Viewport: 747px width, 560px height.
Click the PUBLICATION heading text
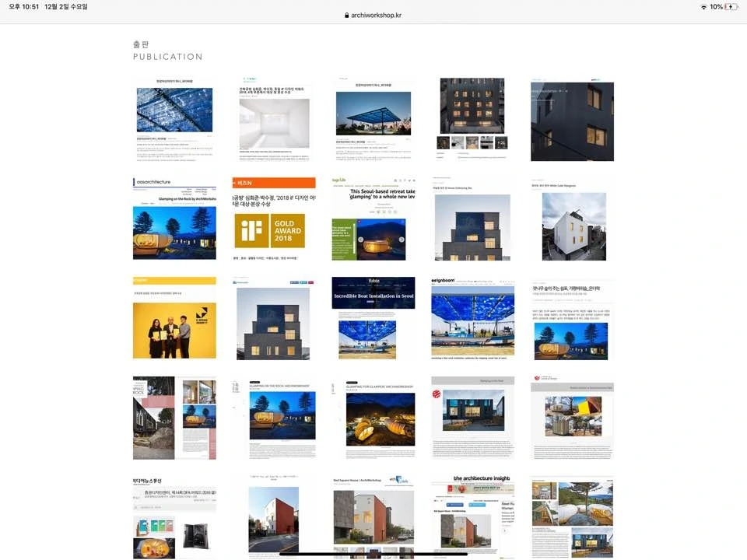pos(168,57)
